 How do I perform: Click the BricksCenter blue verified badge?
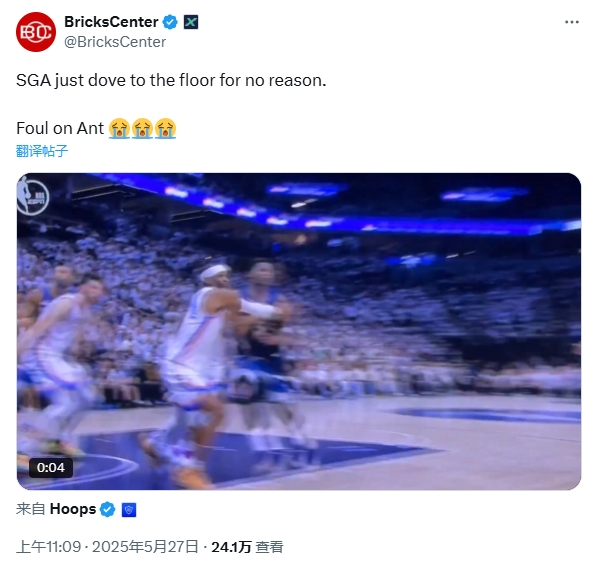[170, 22]
